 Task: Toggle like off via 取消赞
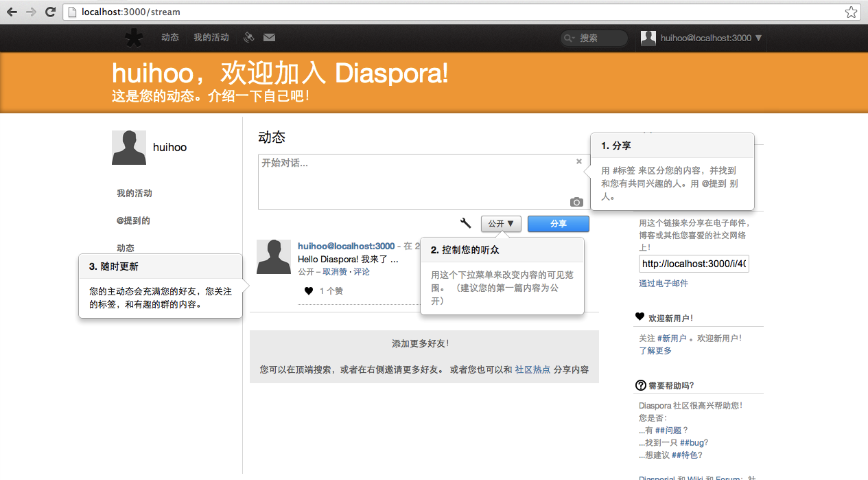click(336, 272)
